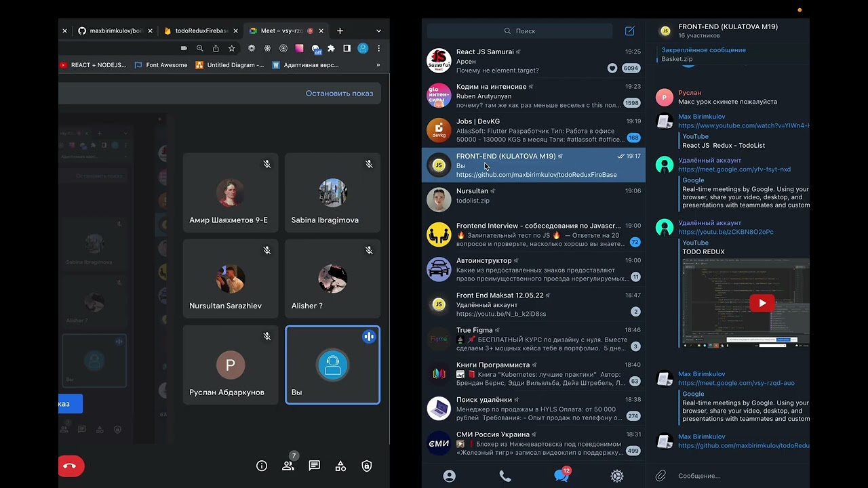
Task: Open meet.google.com/yfv-fsyt-nxd link in chat
Action: click(734, 169)
